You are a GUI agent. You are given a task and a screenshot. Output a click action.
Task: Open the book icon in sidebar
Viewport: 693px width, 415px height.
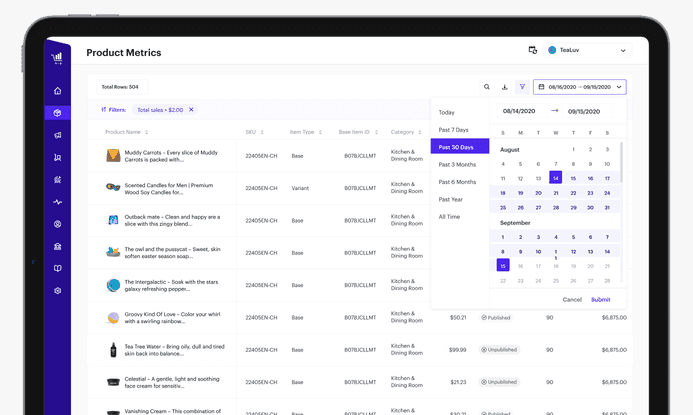tap(58, 268)
